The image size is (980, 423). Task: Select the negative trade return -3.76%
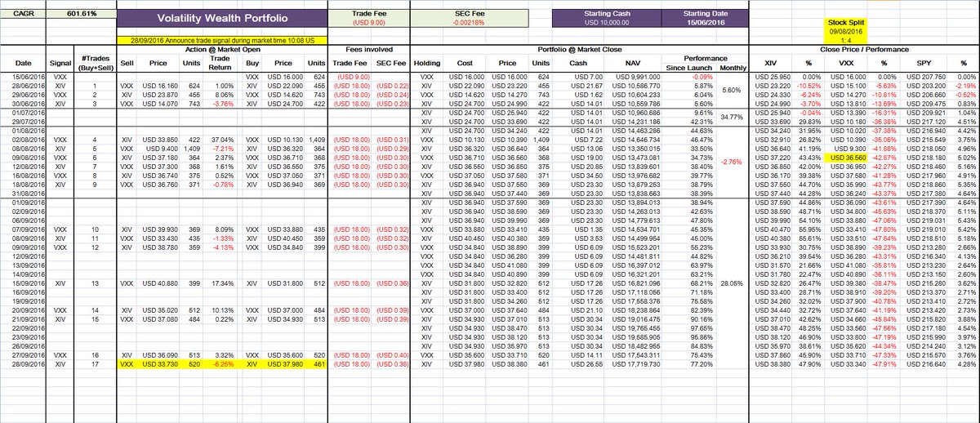point(220,105)
